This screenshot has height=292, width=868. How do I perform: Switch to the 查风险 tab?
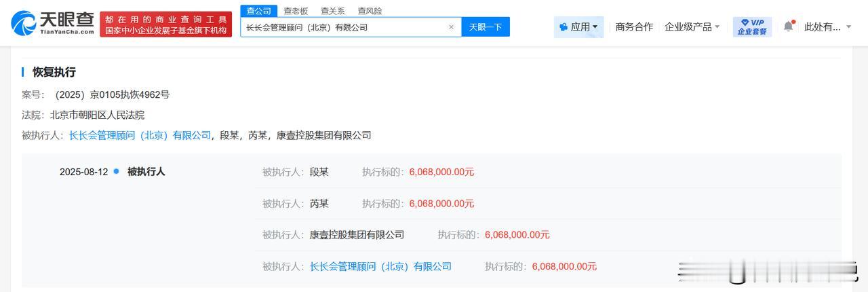370,11
